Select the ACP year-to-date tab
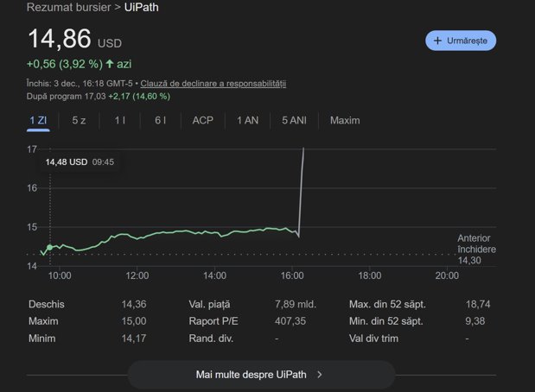Image resolution: width=535 pixels, height=392 pixels. [x=202, y=121]
